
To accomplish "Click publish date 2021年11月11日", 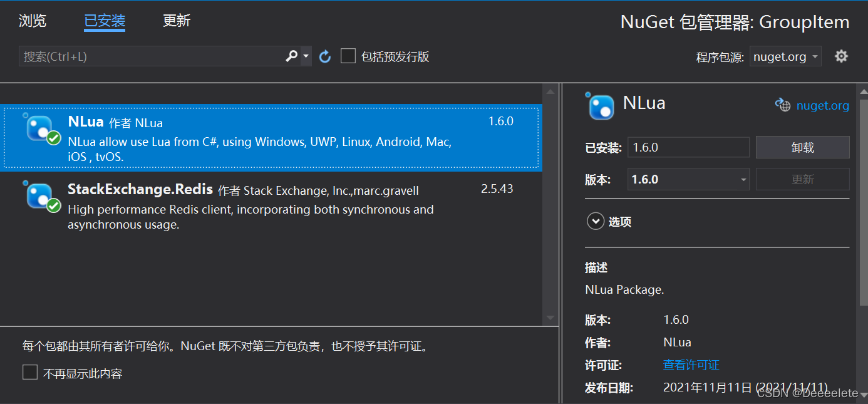I will pyautogui.click(x=745, y=388).
